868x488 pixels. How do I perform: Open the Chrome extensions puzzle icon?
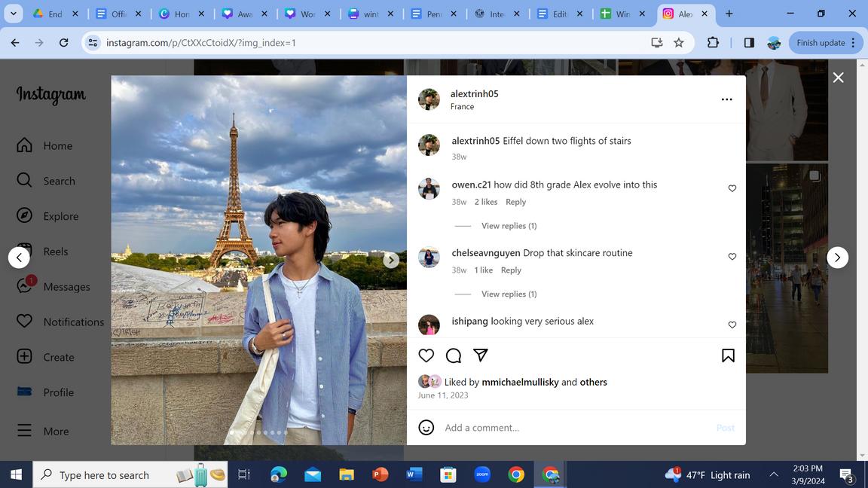713,43
